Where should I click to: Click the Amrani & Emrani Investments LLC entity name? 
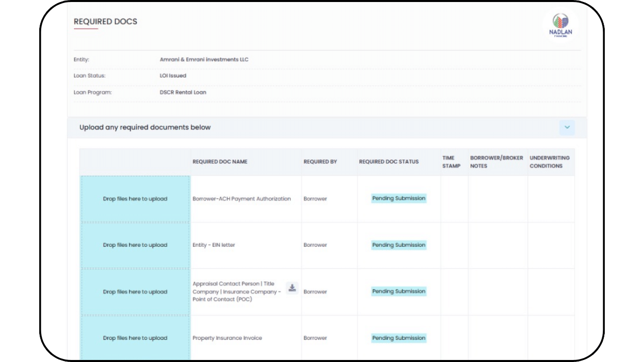pos(204,59)
